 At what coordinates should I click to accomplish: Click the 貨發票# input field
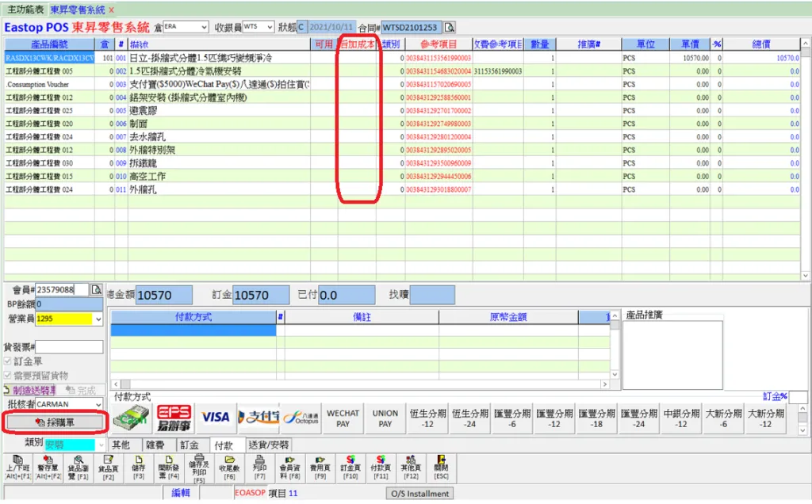pyautogui.click(x=70, y=347)
